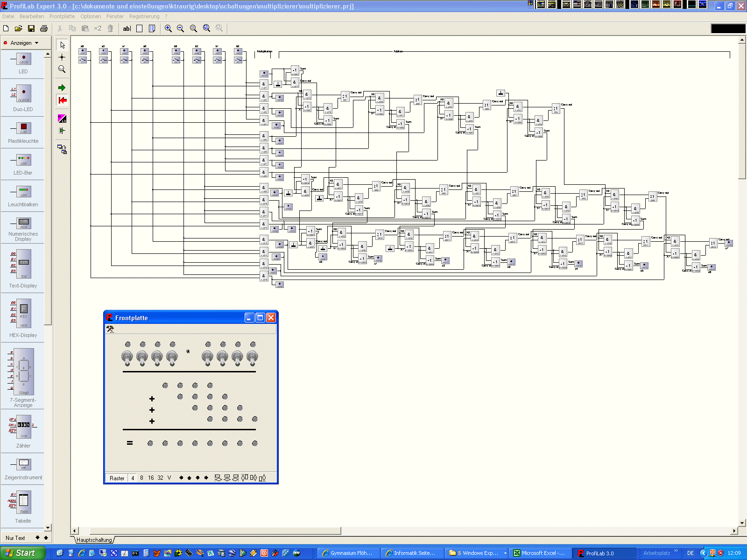Flip the sixth toggle switch in Frontplatte
The width and height of the screenshot is (747, 560).
coord(223,358)
